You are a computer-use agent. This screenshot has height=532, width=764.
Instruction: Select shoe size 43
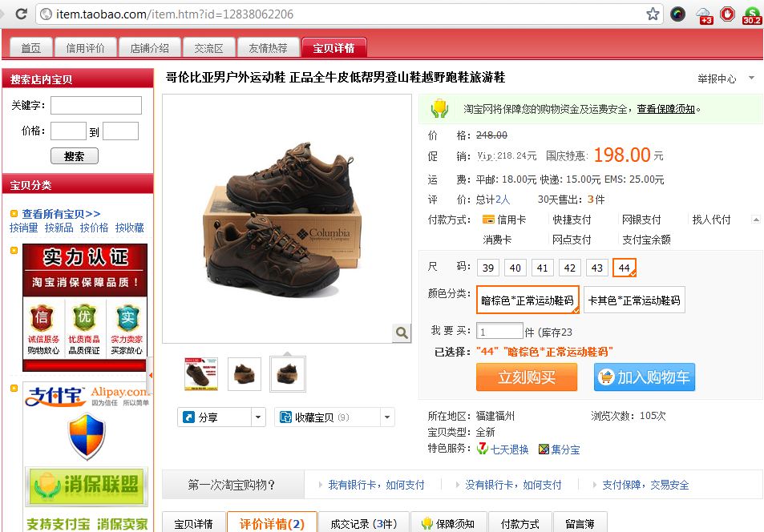597,268
